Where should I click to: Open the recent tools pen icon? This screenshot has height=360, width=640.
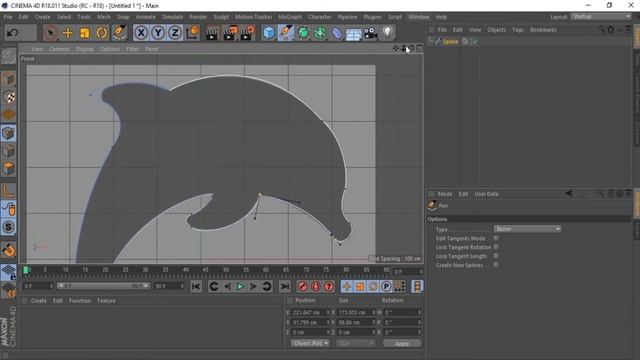120,33
